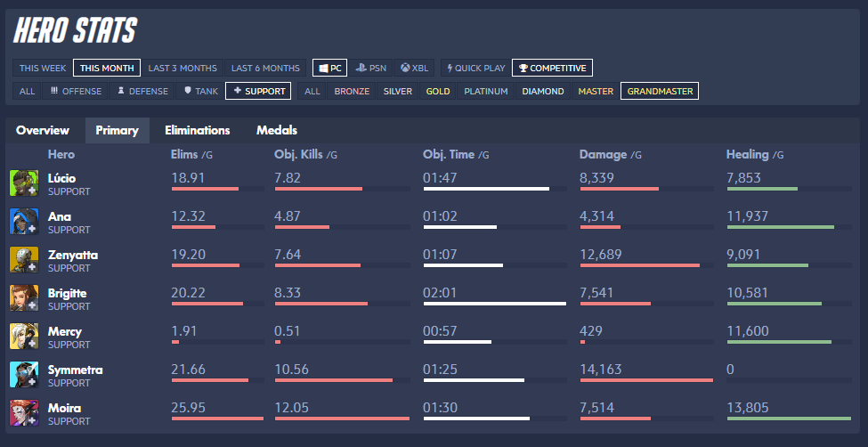Image resolution: width=868 pixels, height=447 pixels.
Task: Click Brigitte's hero portrait icon
Action: click(24, 298)
